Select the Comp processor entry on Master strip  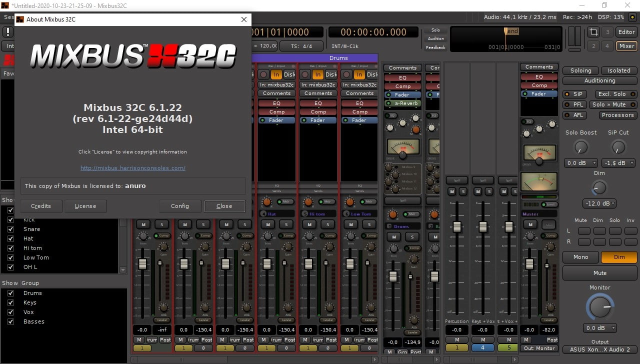click(539, 85)
